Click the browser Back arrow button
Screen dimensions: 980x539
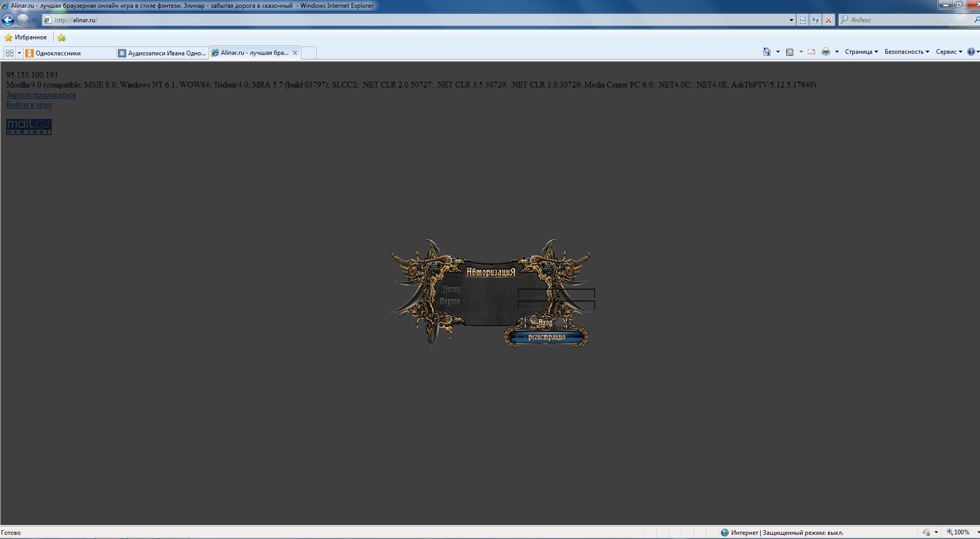point(8,20)
